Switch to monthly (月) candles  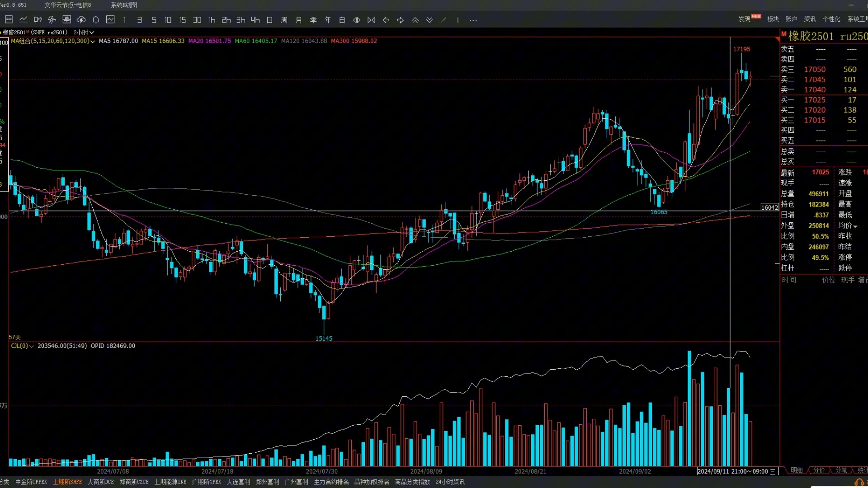(x=298, y=20)
